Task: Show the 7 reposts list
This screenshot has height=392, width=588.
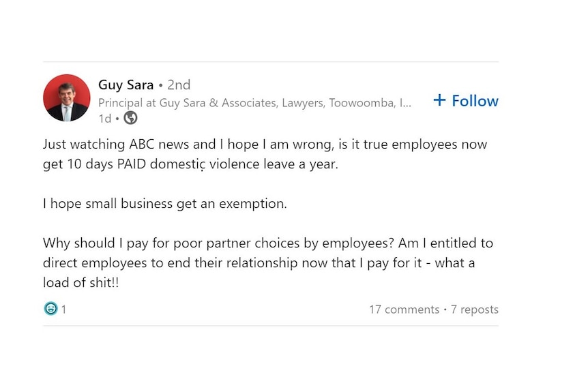Action: pos(475,310)
